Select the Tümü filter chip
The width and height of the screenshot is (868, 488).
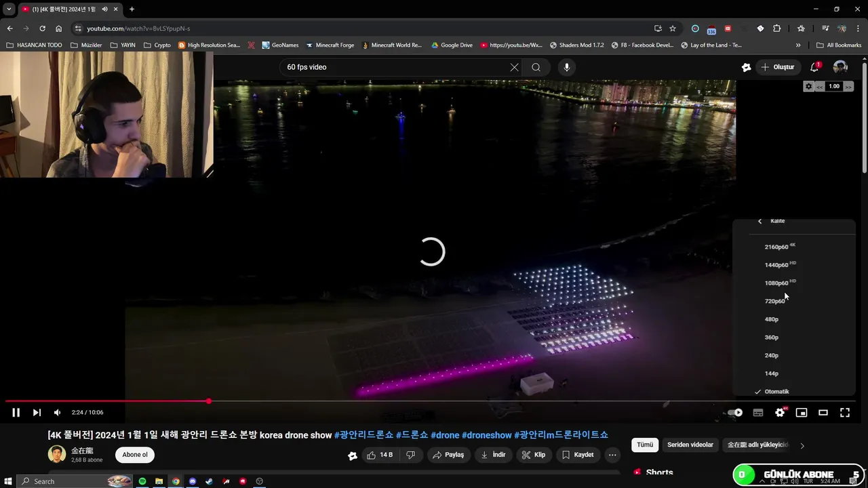645,445
